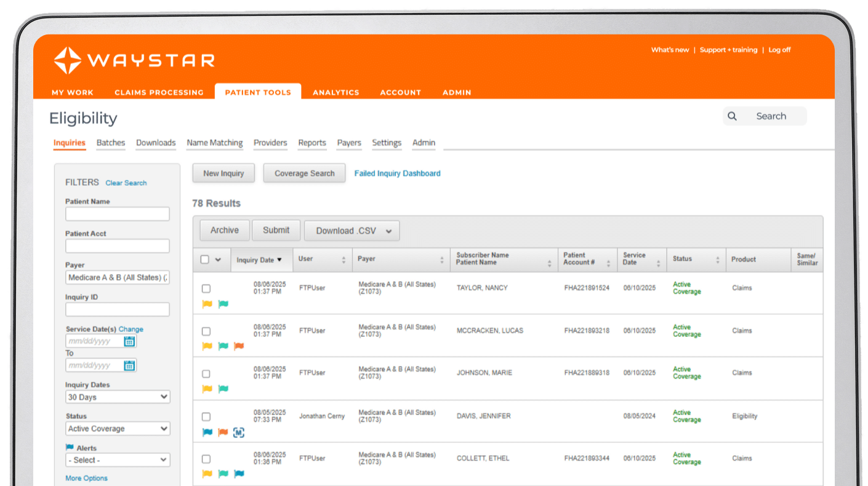Click the M badge icon on DAVIS, JENNIFER row

point(238,432)
